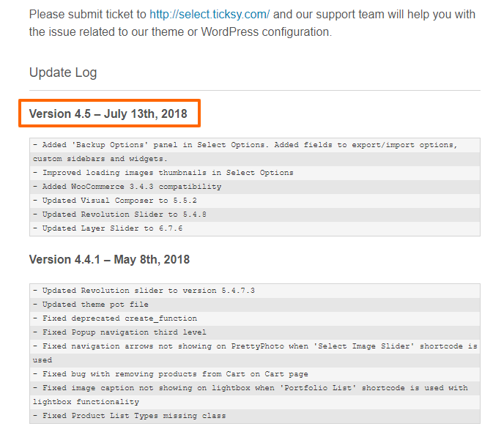Image resolution: width=504 pixels, height=440 pixels.
Task: Select the Updated Visual Composer to 5.5.2 line
Action: tap(255, 201)
